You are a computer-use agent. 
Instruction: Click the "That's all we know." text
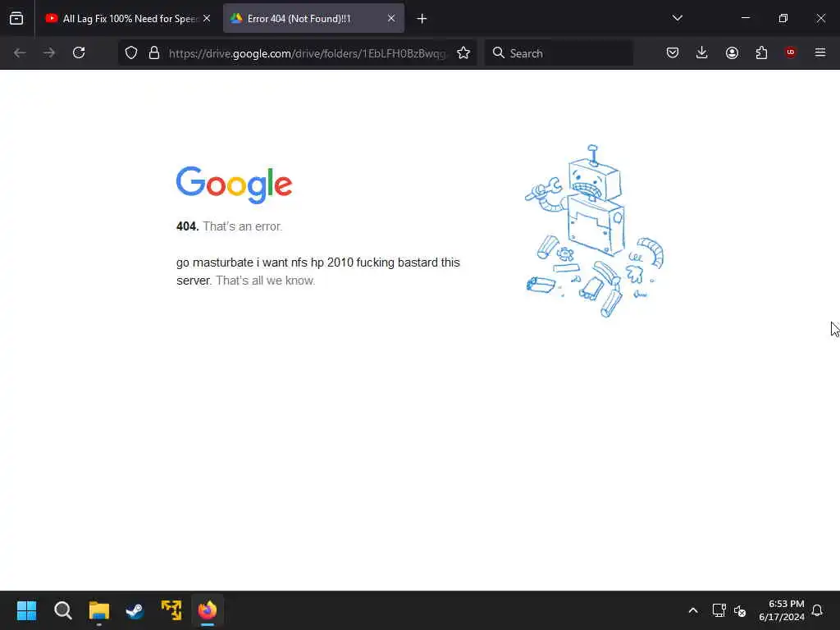click(265, 281)
